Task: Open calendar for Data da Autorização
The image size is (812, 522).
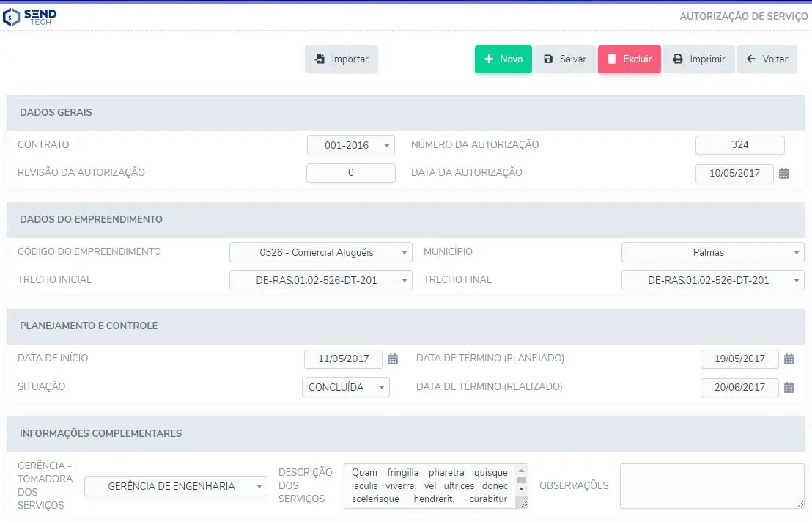Action: click(784, 174)
